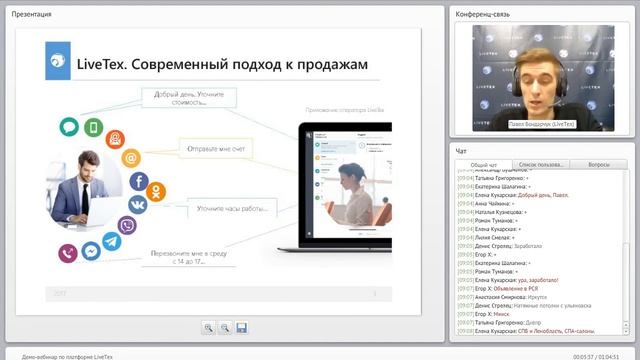Click the second magnifier zoom icon below slide
This screenshot has width=640, height=360.
(225, 328)
